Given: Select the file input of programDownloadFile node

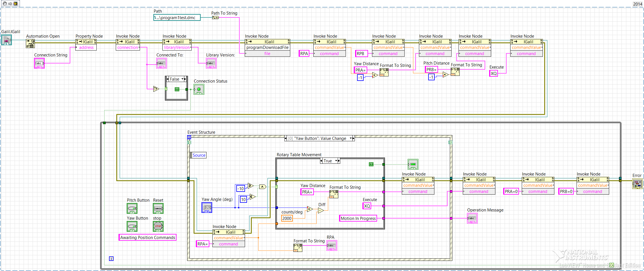Looking at the screenshot, I should coord(267,53).
